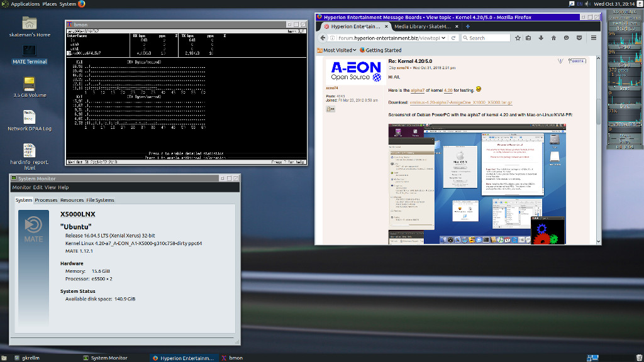Click the Firefox Search box

486,38
